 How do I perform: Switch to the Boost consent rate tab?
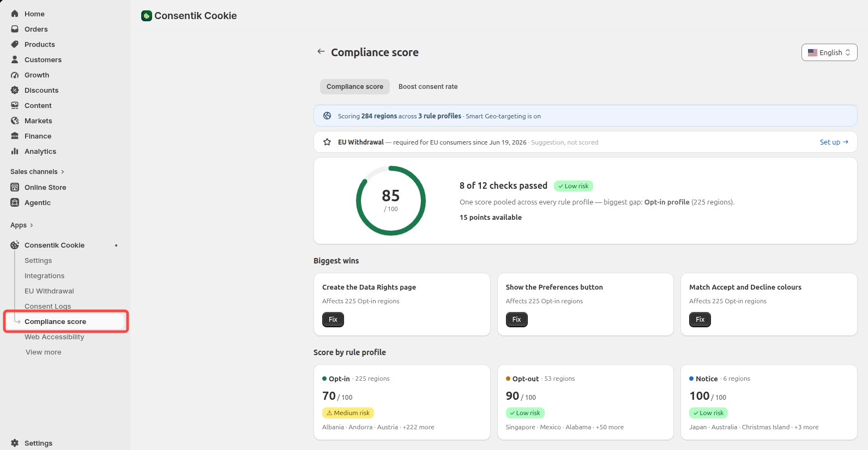tap(428, 87)
